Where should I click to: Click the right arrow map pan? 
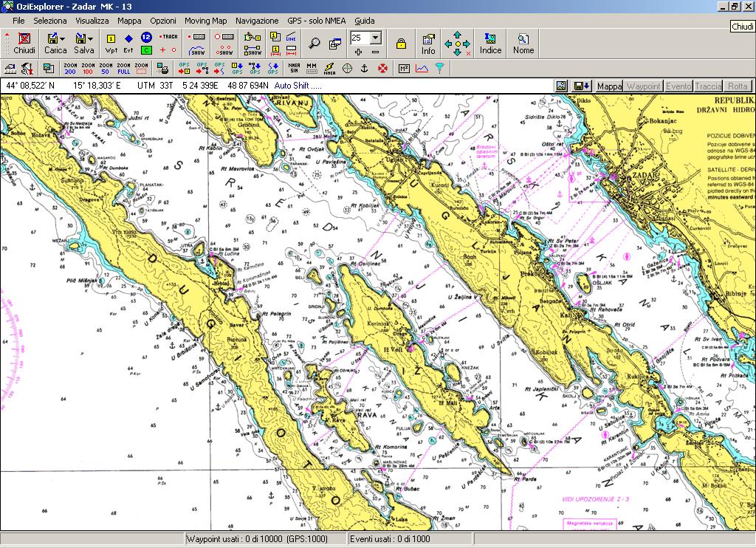(x=467, y=44)
